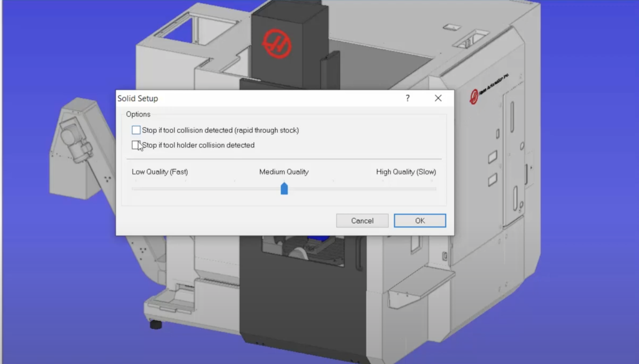Image resolution: width=639 pixels, height=364 pixels.
Task: Click the red Haas logo on machine column
Action: point(276,44)
